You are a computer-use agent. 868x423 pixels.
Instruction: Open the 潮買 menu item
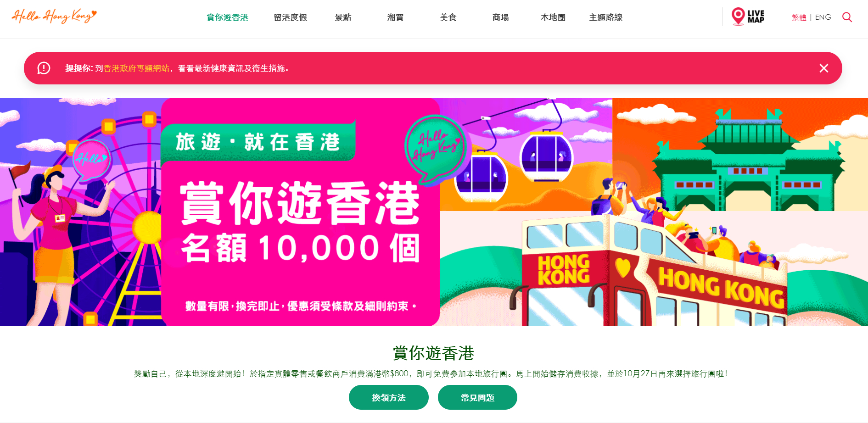click(395, 17)
